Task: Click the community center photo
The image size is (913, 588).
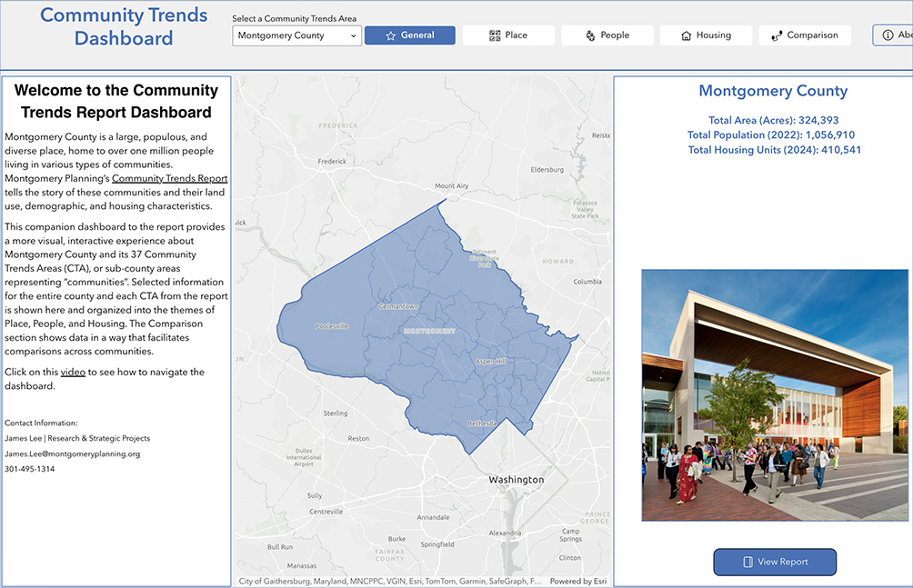Action: point(775,395)
